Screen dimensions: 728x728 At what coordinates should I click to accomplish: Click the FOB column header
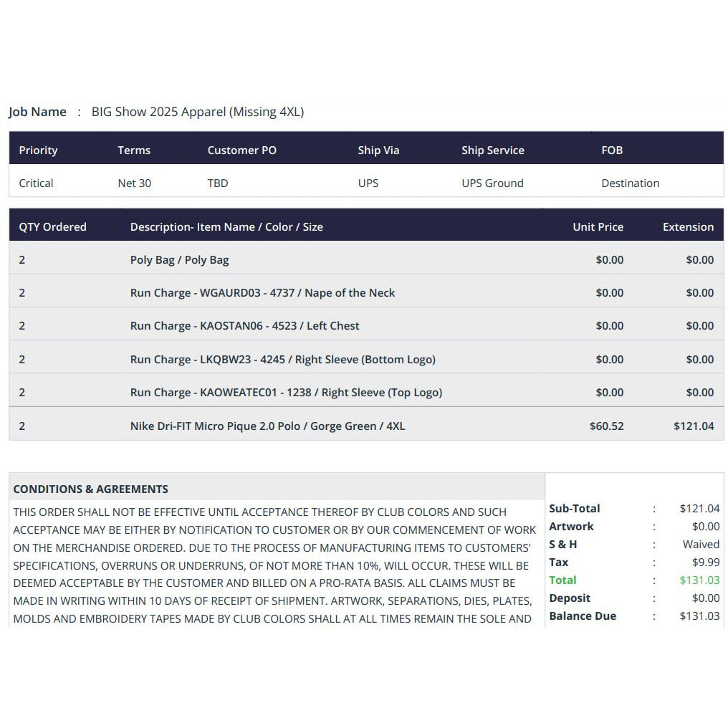(611, 150)
